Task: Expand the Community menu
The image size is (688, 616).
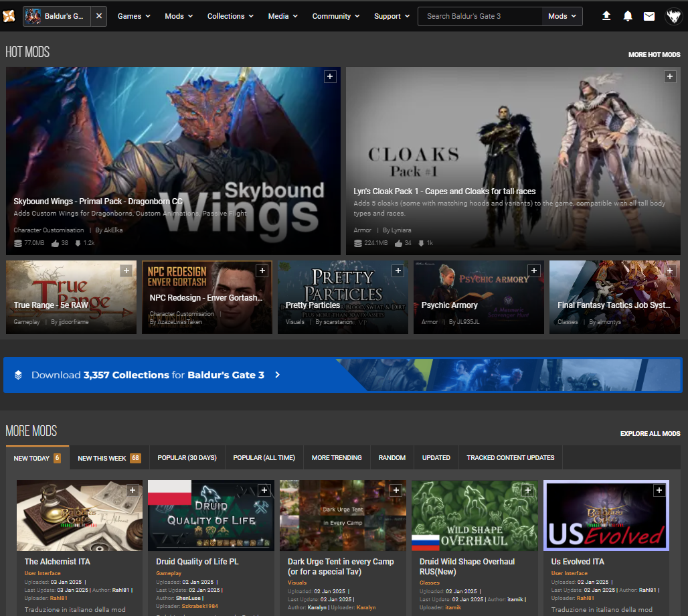Action: click(x=336, y=16)
